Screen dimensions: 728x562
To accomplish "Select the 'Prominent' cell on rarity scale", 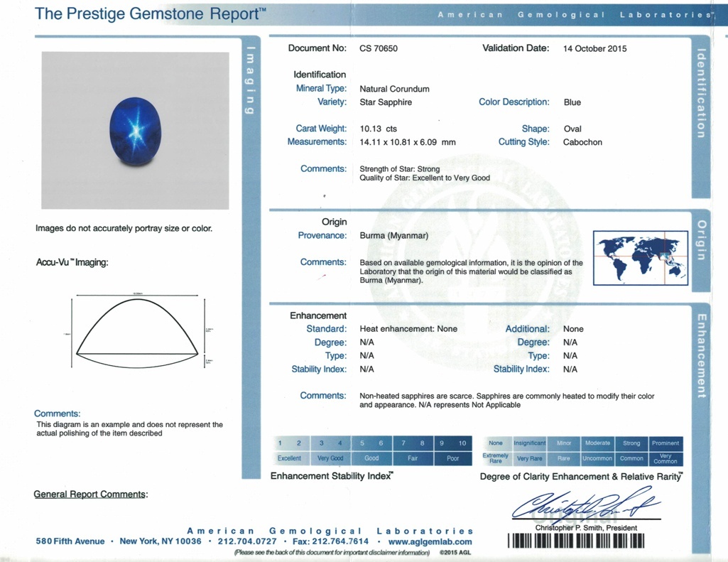I will 665,443.
